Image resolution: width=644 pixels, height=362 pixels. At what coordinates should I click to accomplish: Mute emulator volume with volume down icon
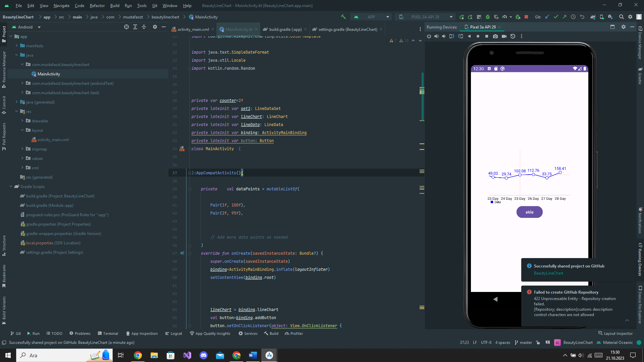[444, 36]
